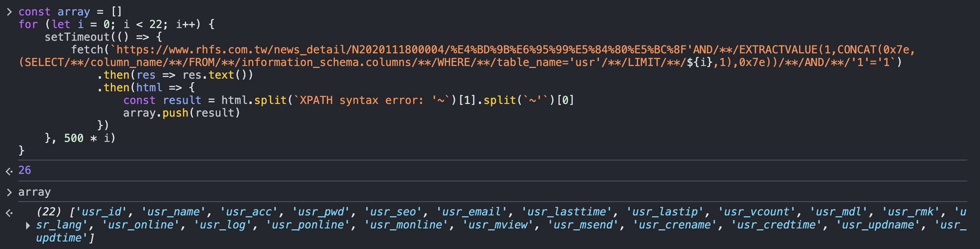
Task: Click the returned value 26
Action: pyautogui.click(x=25, y=170)
